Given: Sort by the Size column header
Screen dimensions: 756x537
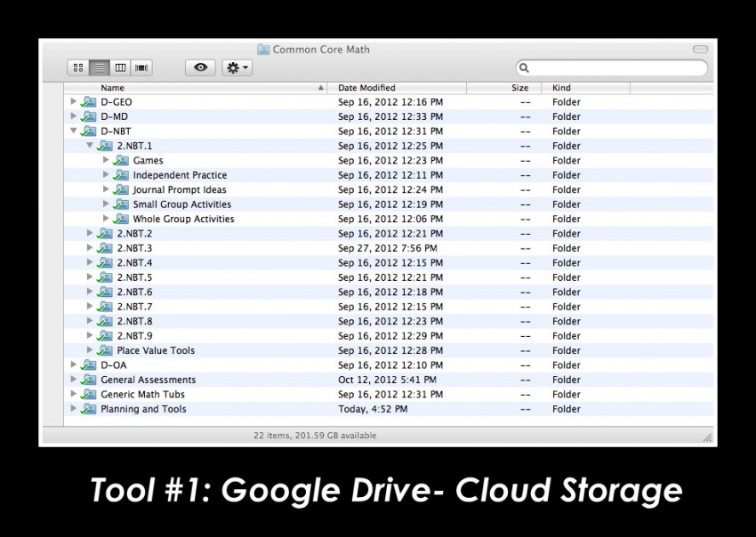Looking at the screenshot, I should 503,88.
